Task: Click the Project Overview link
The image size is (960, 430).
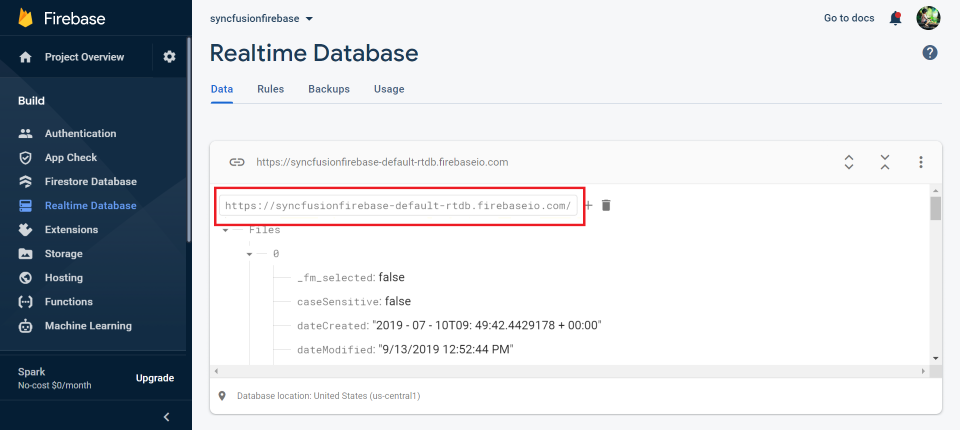Action: pos(84,57)
